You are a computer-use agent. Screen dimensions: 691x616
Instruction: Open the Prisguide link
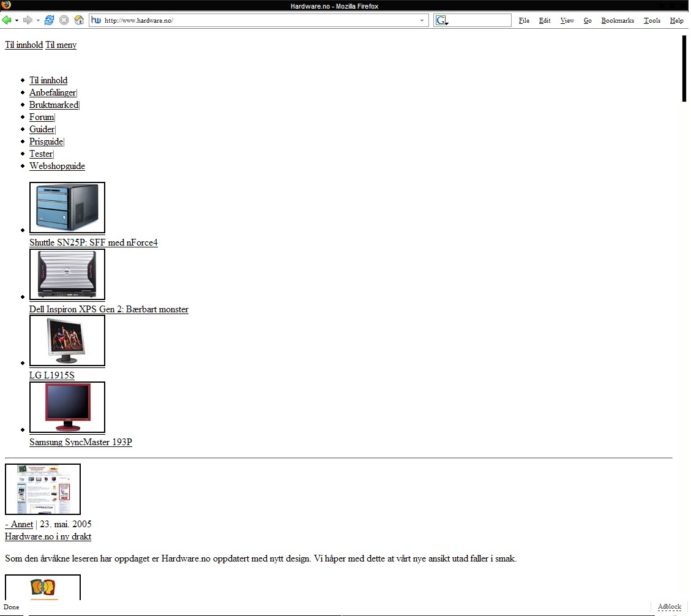47,141
